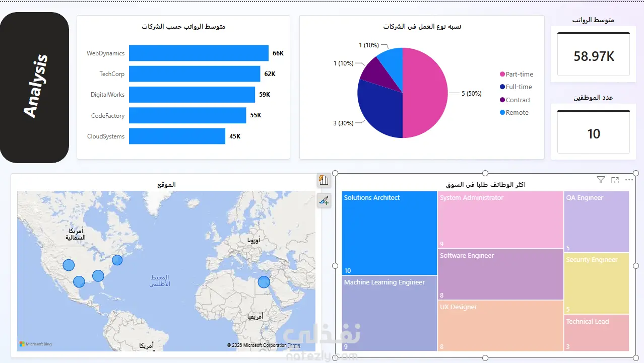Click the visual type chart icon beside map

(324, 180)
